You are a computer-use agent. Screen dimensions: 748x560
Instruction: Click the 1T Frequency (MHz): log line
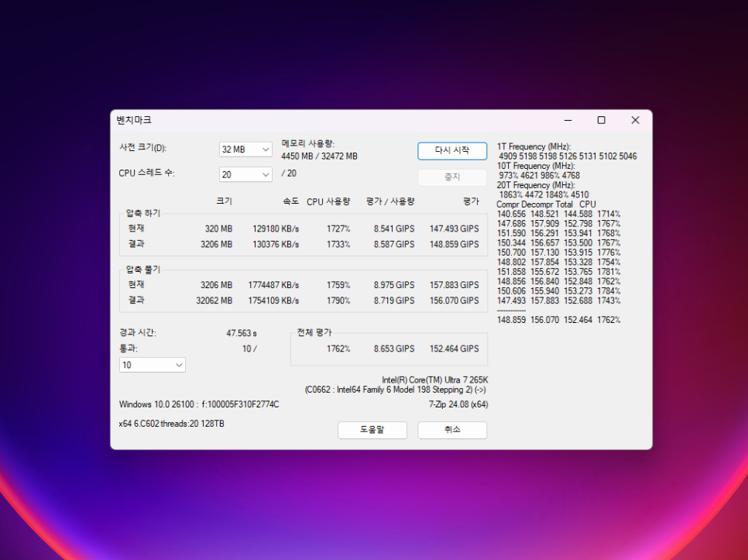point(534,146)
